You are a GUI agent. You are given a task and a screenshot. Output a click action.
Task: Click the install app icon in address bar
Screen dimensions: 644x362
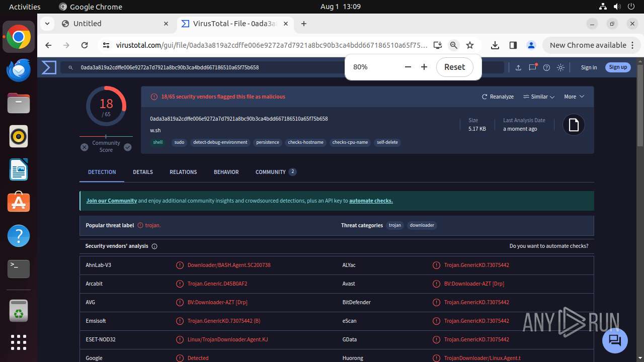point(438,45)
